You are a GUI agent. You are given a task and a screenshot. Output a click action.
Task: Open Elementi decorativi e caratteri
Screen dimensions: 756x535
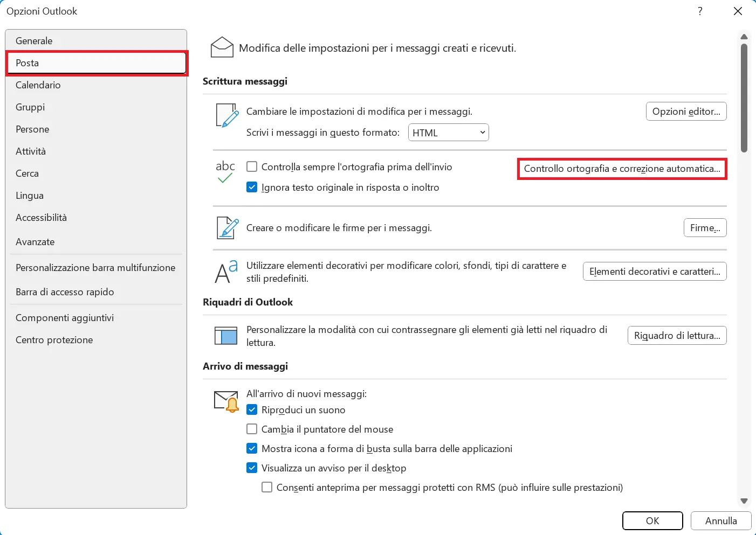(x=655, y=272)
